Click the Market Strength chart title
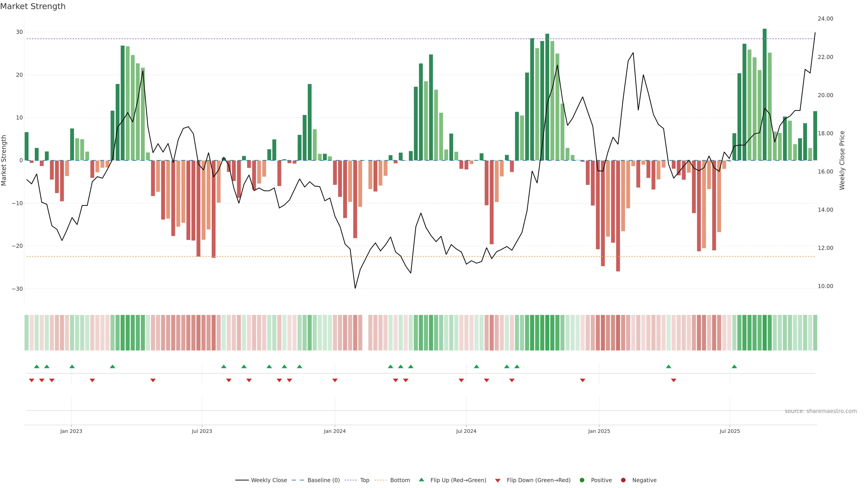868x488 pixels. pos(33,6)
